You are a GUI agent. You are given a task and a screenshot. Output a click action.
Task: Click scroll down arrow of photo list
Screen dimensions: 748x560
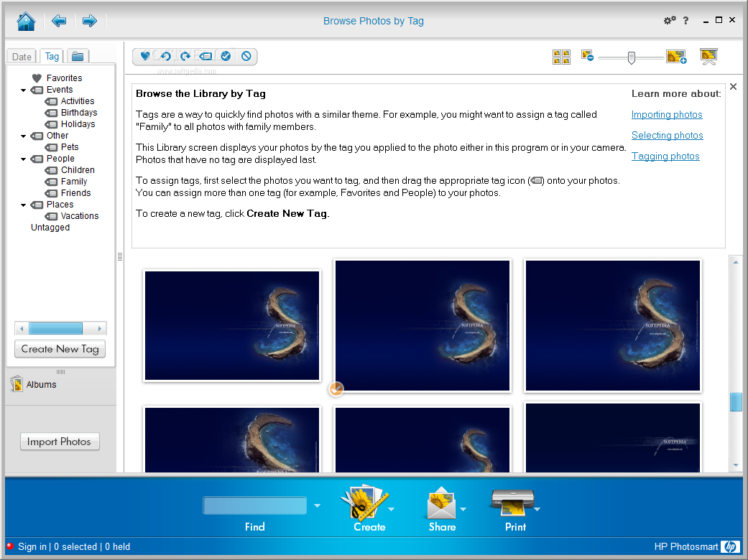[736, 465]
